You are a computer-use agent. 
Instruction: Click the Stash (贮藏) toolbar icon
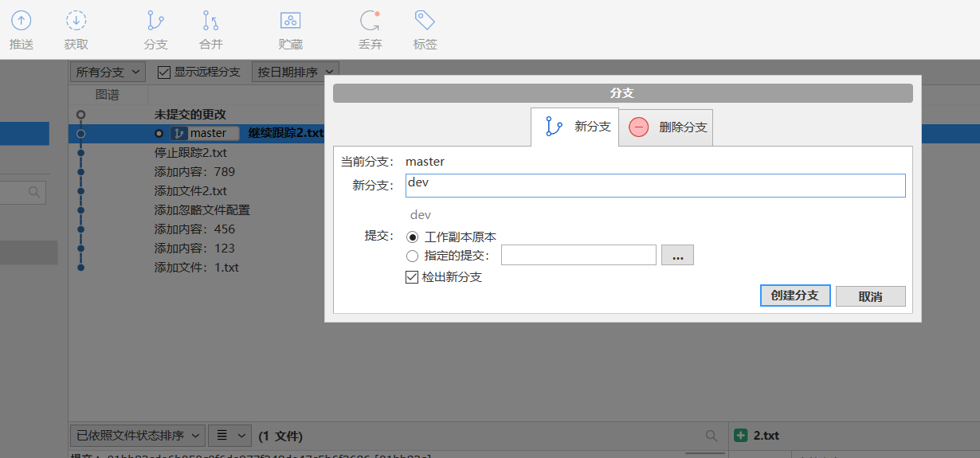[x=290, y=22]
